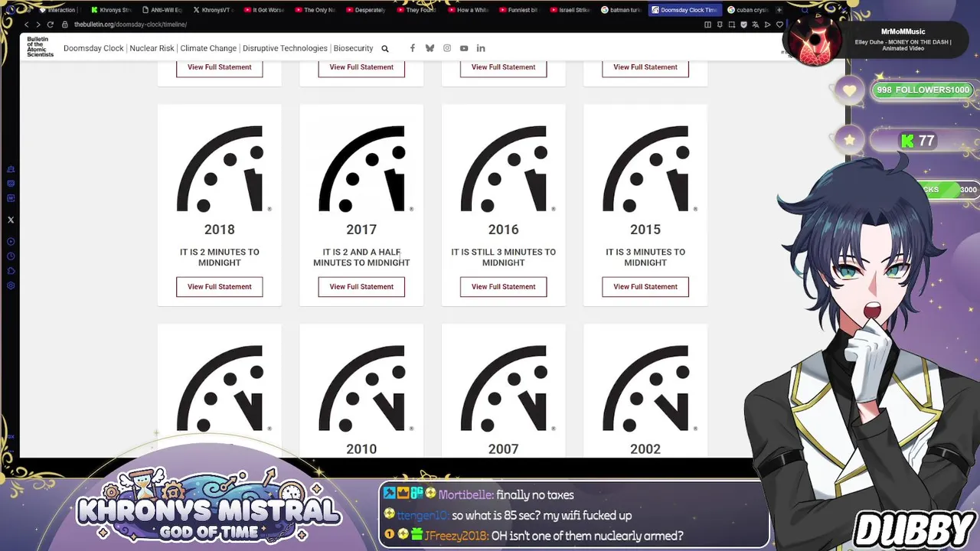View Full Statement for 2017
This screenshot has height=551, width=980.
tap(361, 287)
